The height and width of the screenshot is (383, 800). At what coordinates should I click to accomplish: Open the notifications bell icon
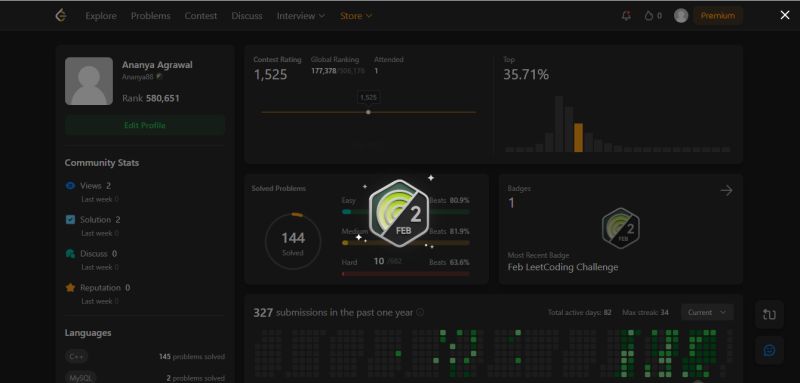[x=626, y=16]
